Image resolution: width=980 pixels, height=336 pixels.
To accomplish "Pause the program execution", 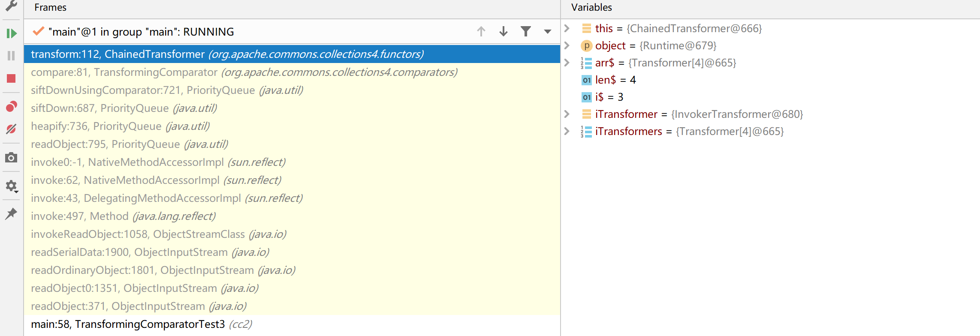I will [x=11, y=56].
